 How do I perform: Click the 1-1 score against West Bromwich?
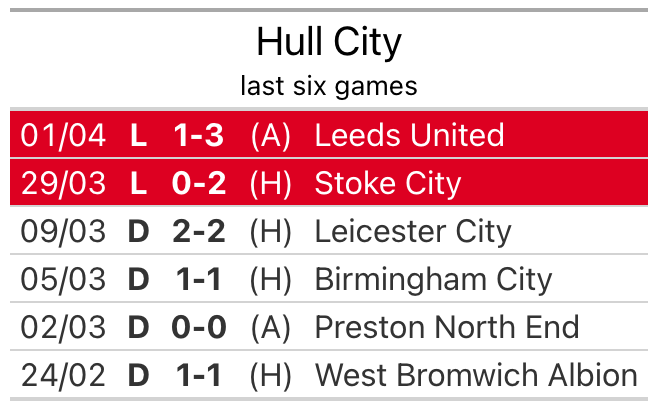(x=199, y=375)
